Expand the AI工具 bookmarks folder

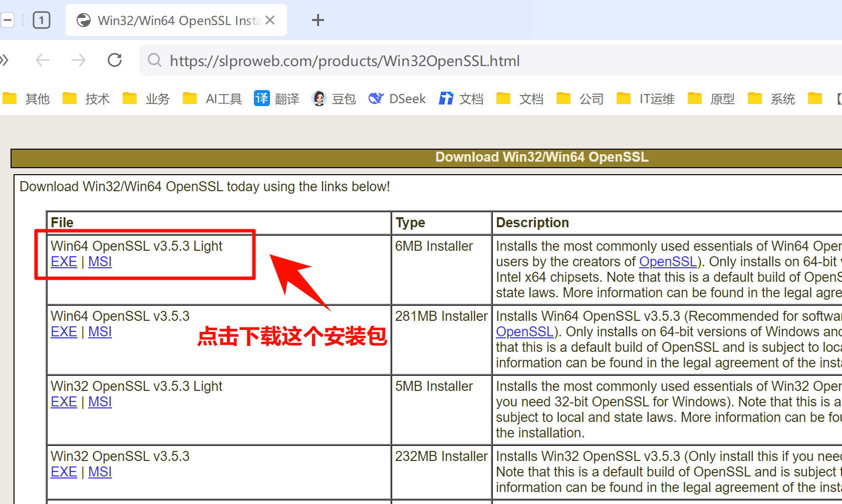[x=212, y=99]
